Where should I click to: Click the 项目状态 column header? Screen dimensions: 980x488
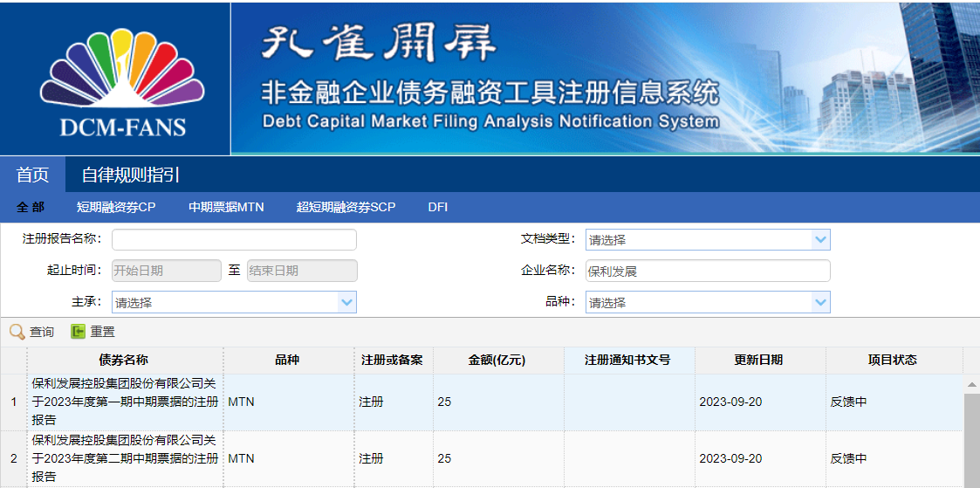click(x=894, y=361)
